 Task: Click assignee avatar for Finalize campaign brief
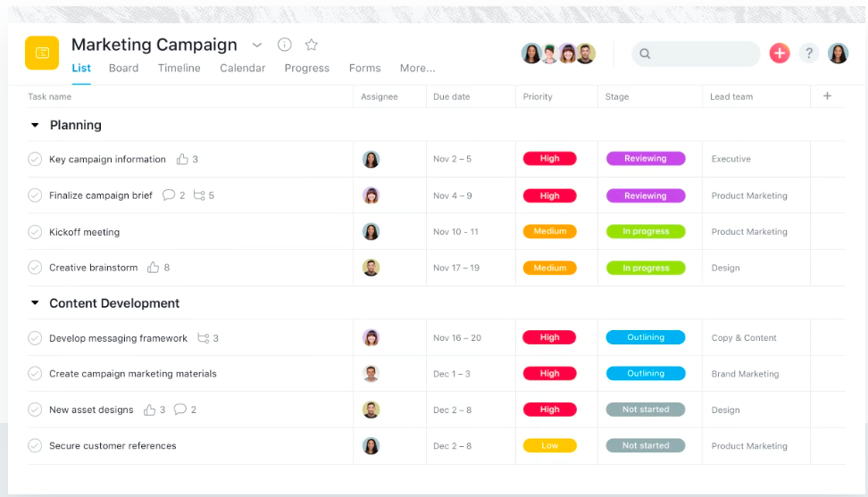(x=371, y=195)
